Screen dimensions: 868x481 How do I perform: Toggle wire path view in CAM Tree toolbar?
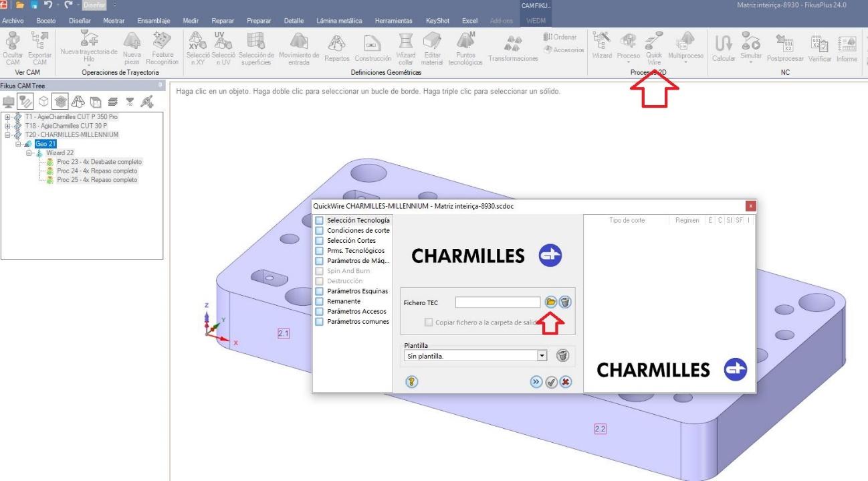24,100
